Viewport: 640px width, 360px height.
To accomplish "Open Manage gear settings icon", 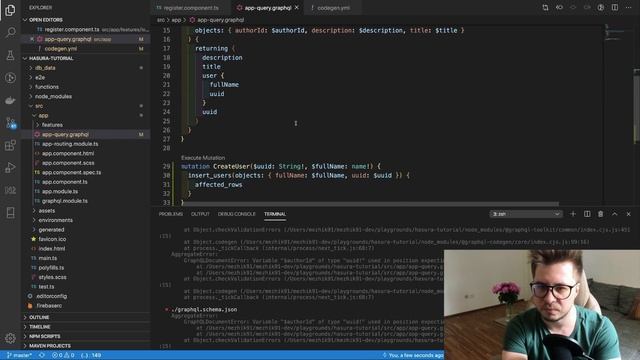I will click(x=10, y=338).
